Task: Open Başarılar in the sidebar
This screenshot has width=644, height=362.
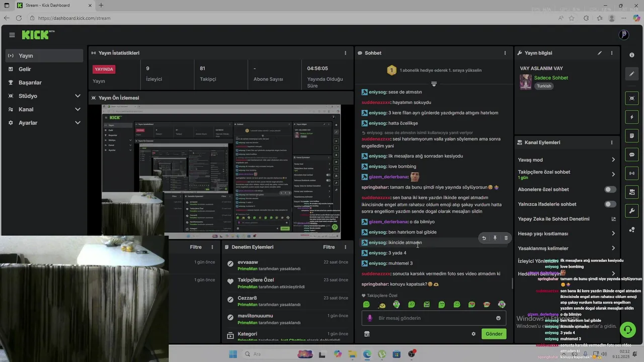Action: 44,82
